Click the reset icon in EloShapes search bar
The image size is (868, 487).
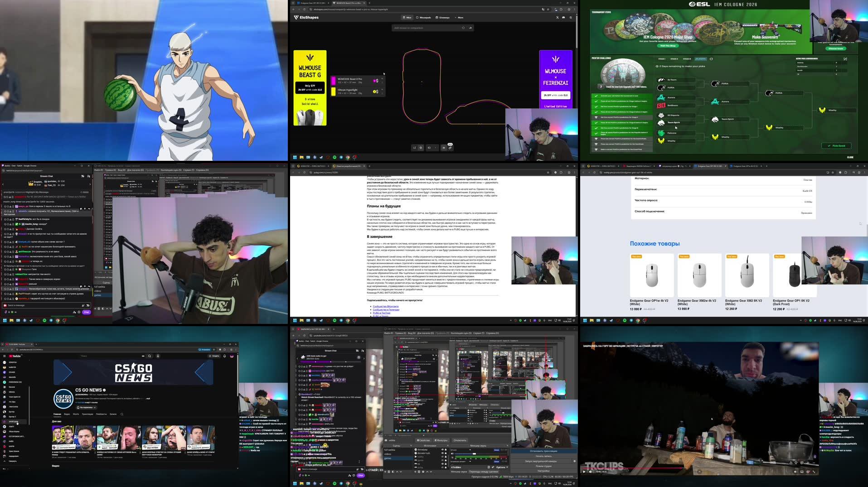(463, 28)
